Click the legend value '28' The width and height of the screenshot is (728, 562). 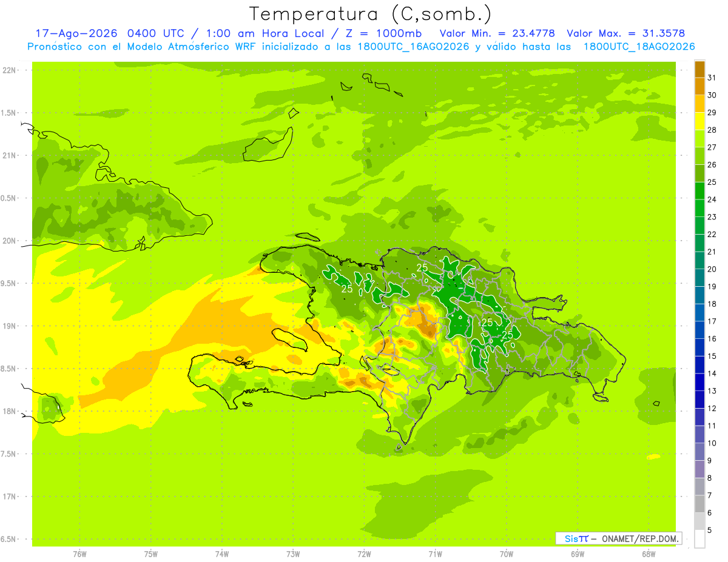pyautogui.click(x=712, y=130)
